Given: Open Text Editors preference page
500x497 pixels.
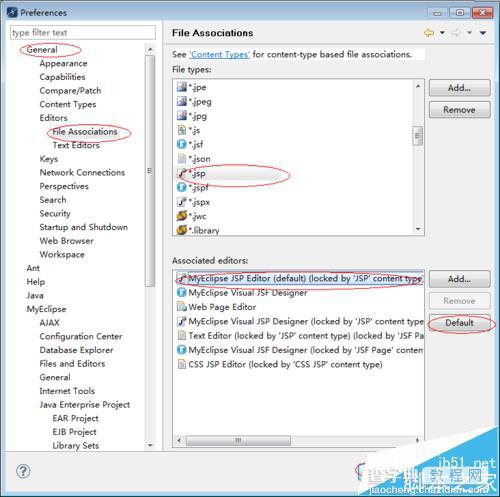Looking at the screenshot, I should pos(76,145).
